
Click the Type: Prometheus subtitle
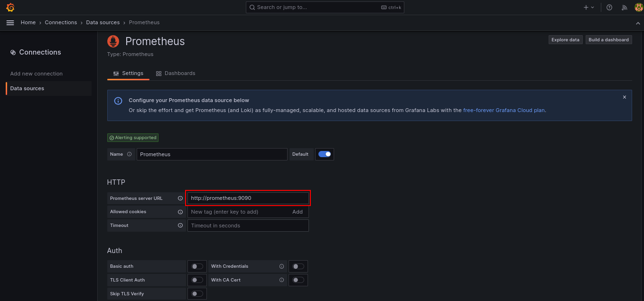pos(131,54)
